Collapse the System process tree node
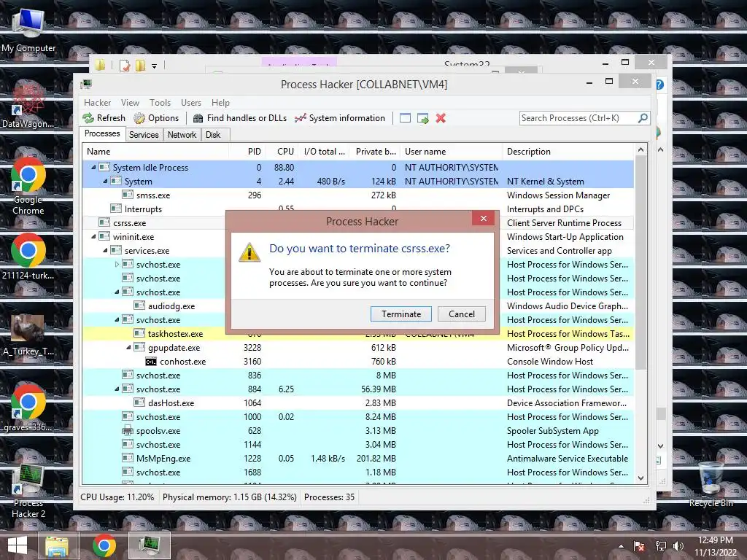This screenshot has width=747, height=560. click(105, 181)
